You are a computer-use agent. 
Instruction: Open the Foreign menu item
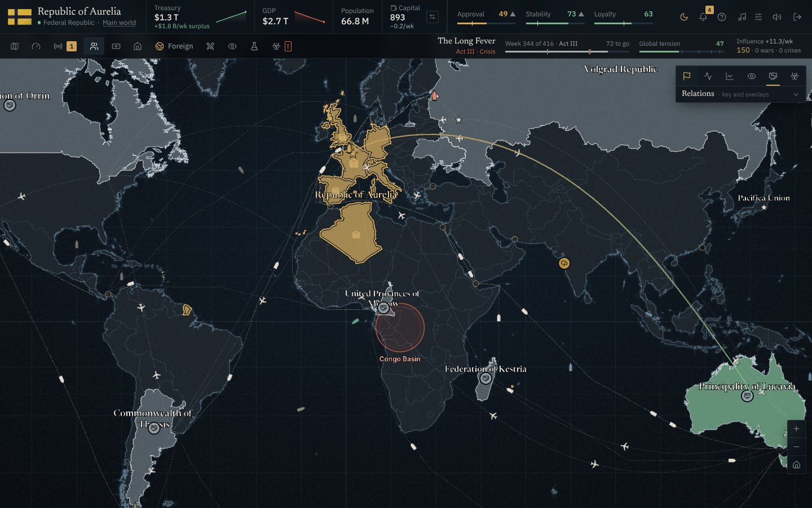coord(174,46)
